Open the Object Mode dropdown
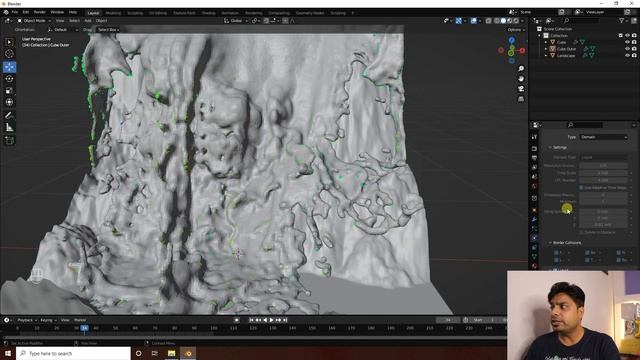640x360 pixels. (34, 20)
